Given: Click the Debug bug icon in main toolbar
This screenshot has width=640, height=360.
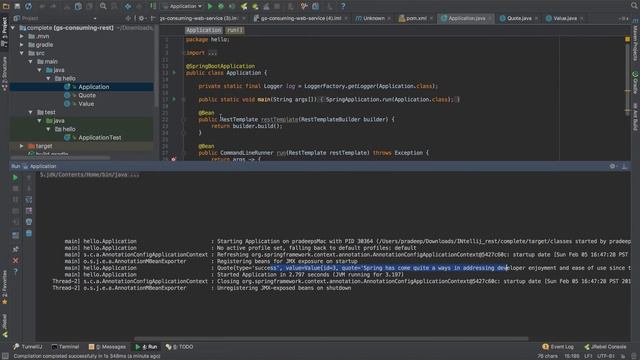Looking at the screenshot, I should click(221, 6).
